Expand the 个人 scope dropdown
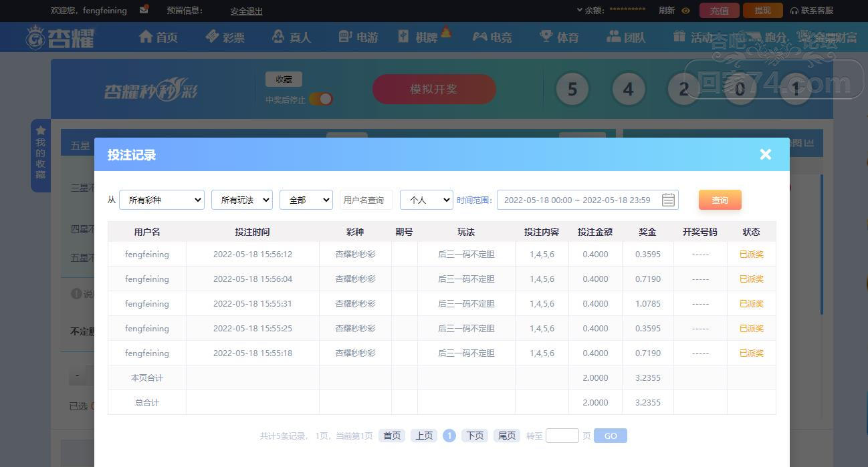868x467 pixels. 426,200
